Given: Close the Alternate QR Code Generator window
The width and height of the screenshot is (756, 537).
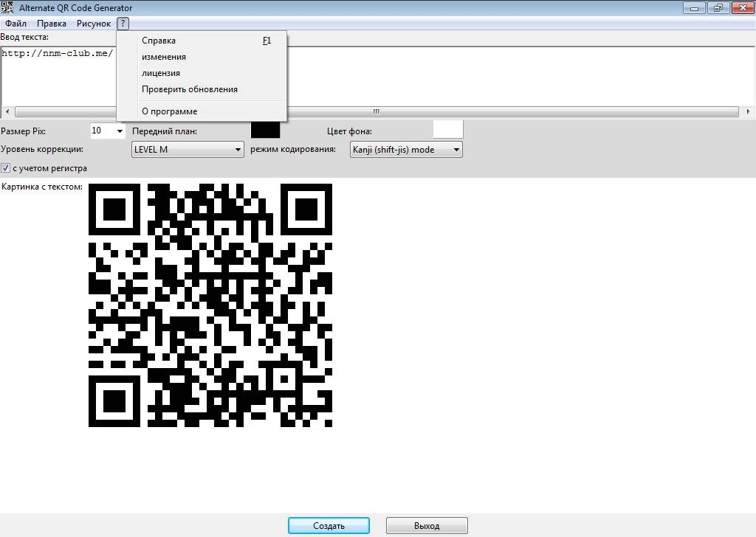Looking at the screenshot, I should click(x=743, y=7).
